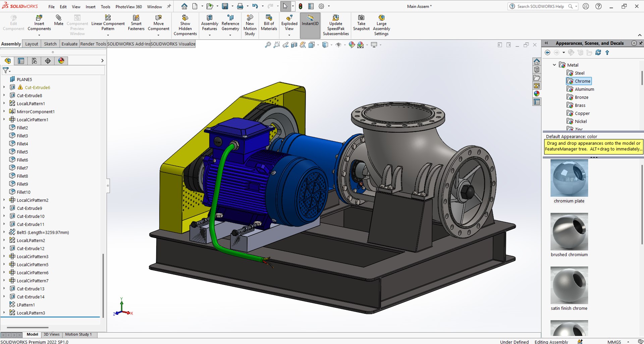Open Exploded View dropdown arrow
The height and width of the screenshot is (344, 644).
pyautogui.click(x=289, y=35)
